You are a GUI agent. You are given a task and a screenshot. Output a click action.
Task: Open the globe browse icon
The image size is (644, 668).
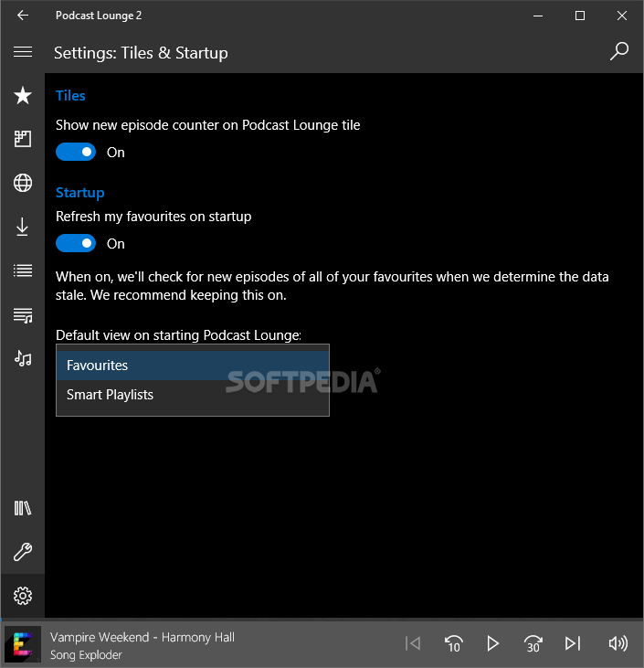(x=23, y=183)
